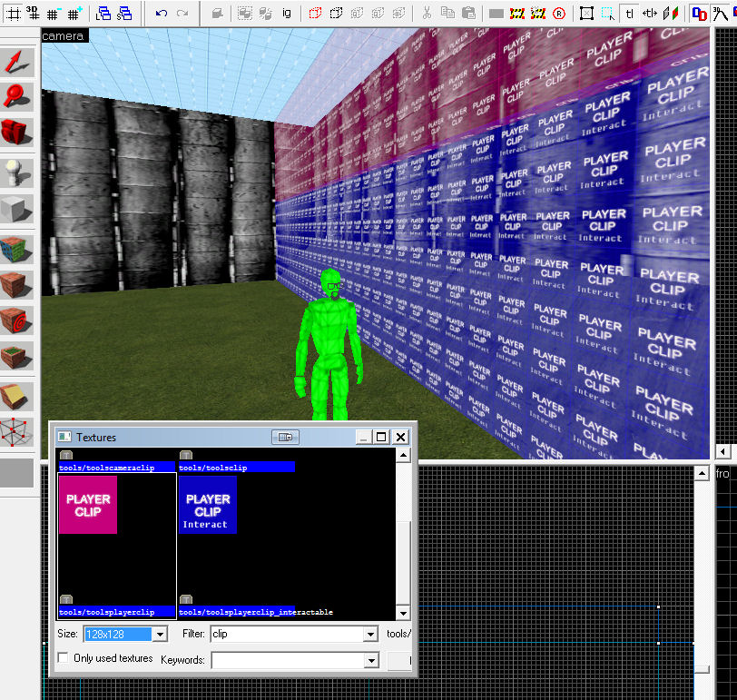Click the Undo arrow in toolbar
The width and height of the screenshot is (737, 700).
coord(162,13)
